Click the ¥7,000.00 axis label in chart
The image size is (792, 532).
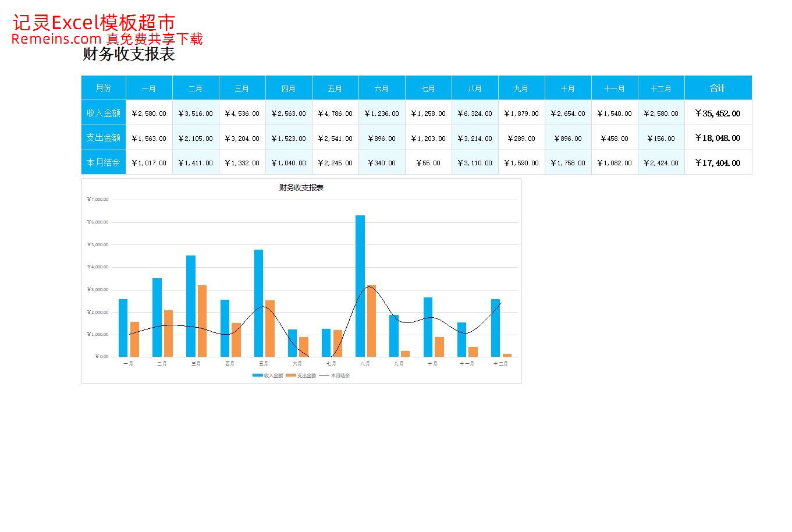click(x=98, y=199)
